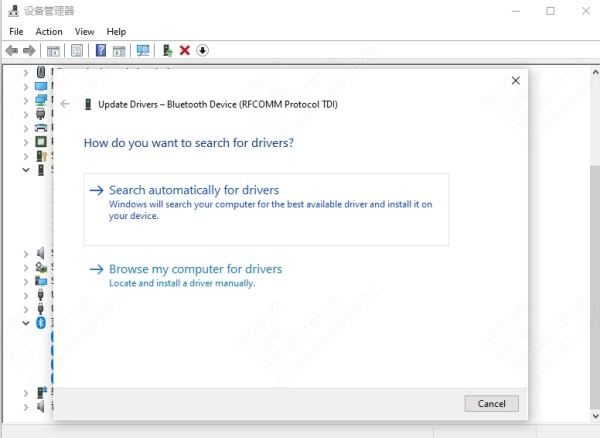Select the system devices folder-monitor icon
This screenshot has height=438, width=600.
(41, 281)
